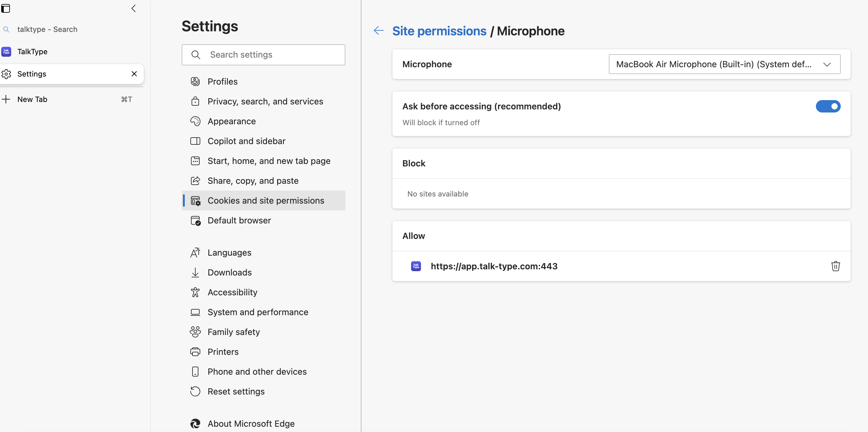
Task: Click the Reset settings icon
Action: pyautogui.click(x=195, y=391)
